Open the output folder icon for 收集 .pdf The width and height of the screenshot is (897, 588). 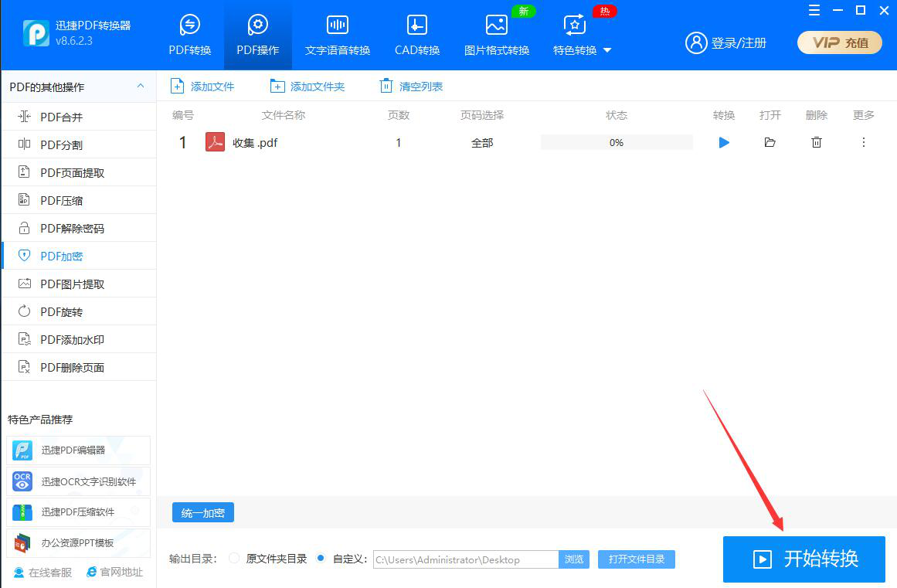pos(770,142)
